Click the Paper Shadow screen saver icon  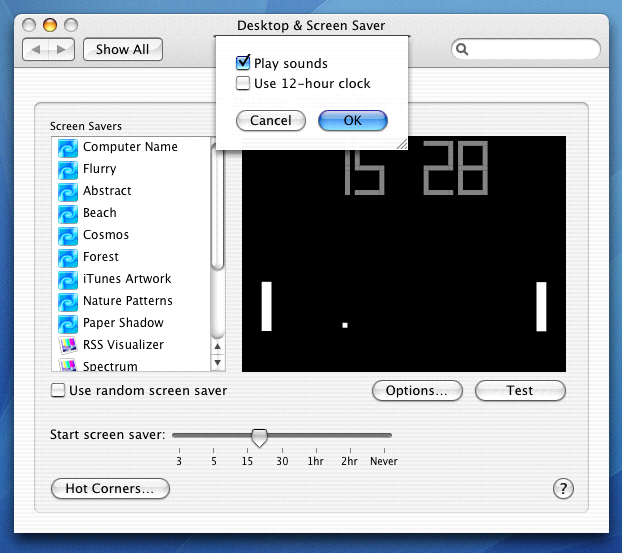click(x=68, y=324)
